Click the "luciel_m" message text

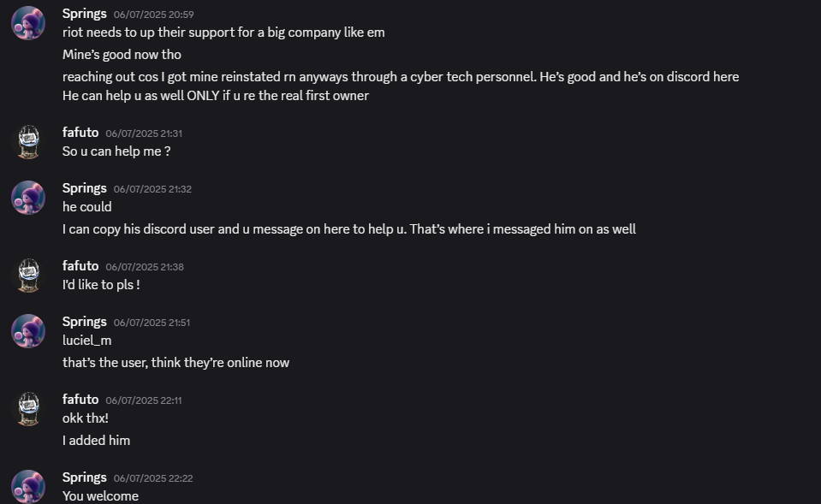pos(86,341)
